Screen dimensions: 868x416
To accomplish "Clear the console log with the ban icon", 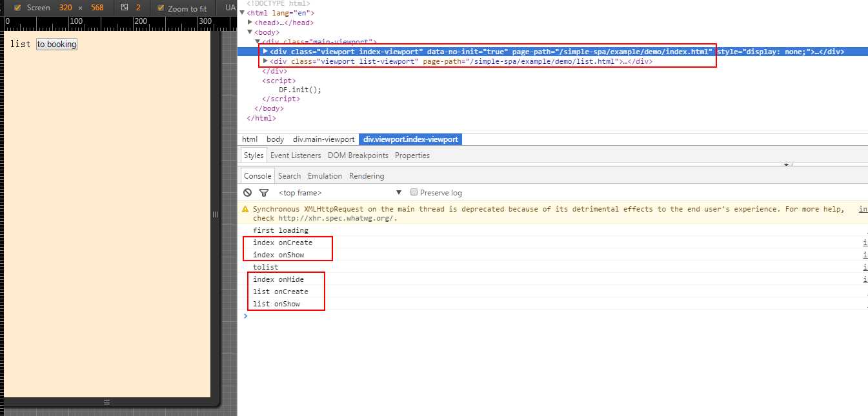I will (x=247, y=193).
